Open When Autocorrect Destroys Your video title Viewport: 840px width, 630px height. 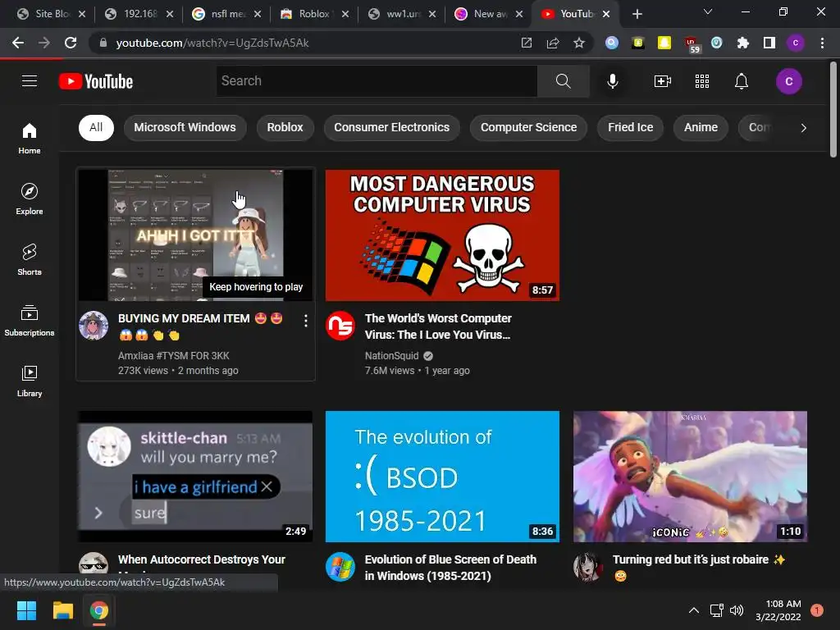tap(202, 559)
